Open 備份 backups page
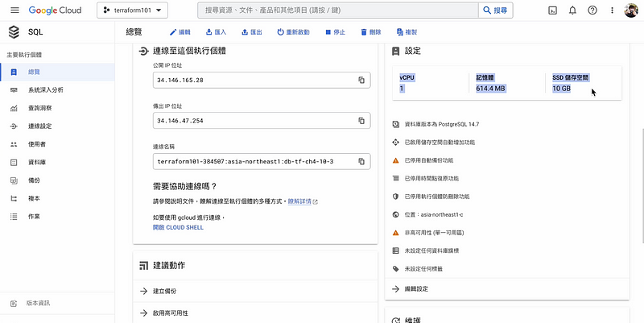Screen dimensions: 644x323 pos(57,180)
